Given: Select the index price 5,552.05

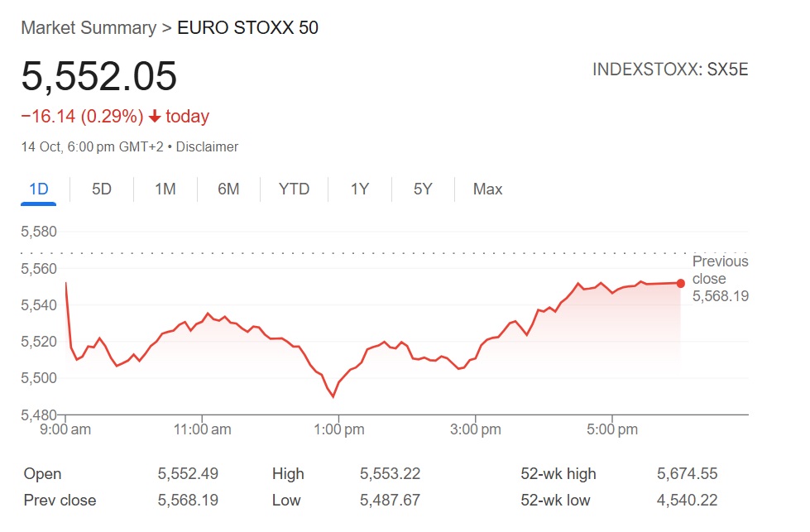Looking at the screenshot, I should 100,77.
